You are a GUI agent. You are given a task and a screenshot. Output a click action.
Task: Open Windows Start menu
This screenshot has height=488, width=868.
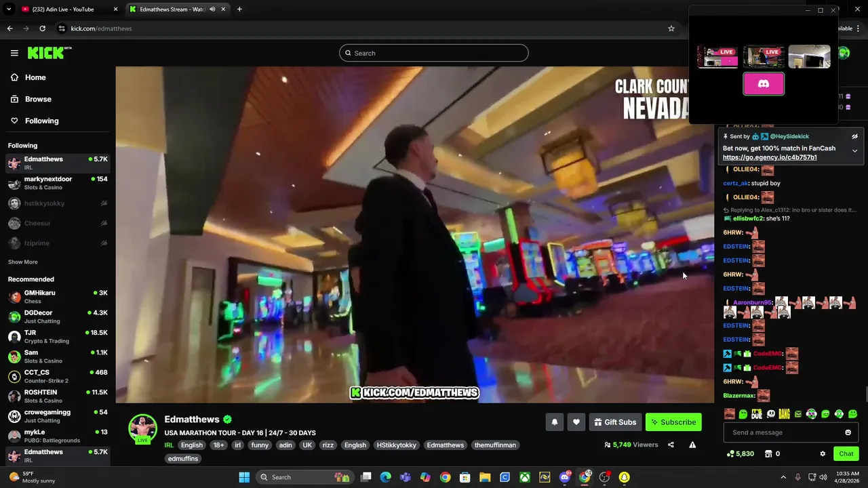pos(244,477)
